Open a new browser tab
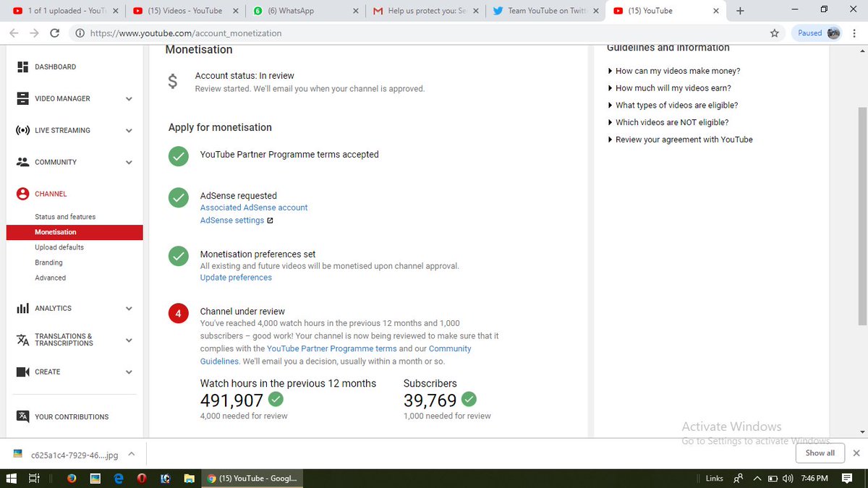868x488 pixels. tap(740, 11)
